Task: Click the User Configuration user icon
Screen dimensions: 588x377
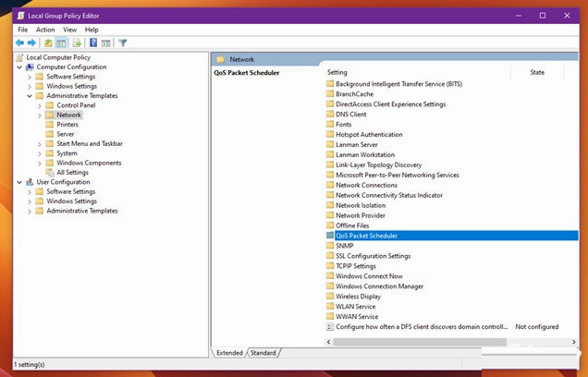Action: (x=30, y=182)
